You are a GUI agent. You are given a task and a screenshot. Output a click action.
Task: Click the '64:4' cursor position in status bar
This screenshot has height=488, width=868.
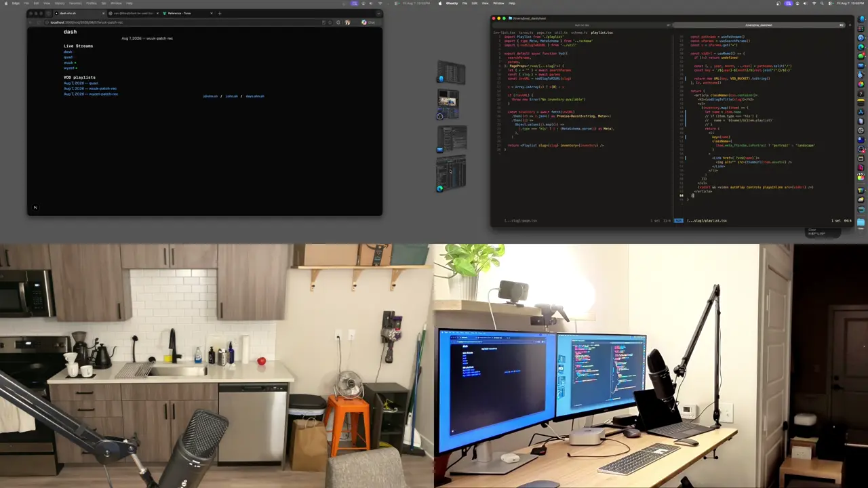848,220
